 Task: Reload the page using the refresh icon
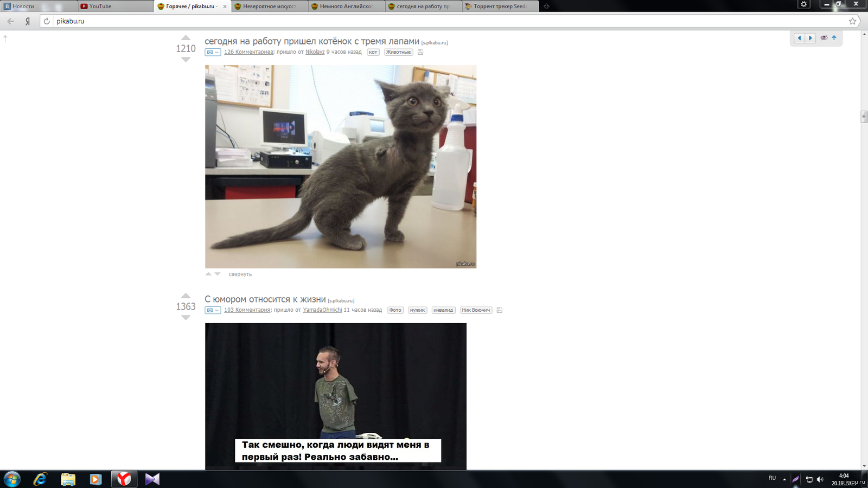[x=47, y=21]
